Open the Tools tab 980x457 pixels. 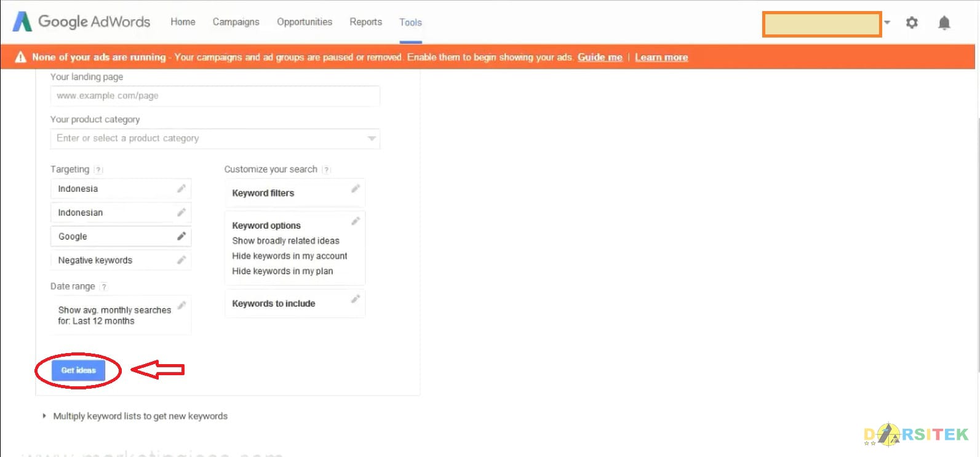[x=410, y=23]
